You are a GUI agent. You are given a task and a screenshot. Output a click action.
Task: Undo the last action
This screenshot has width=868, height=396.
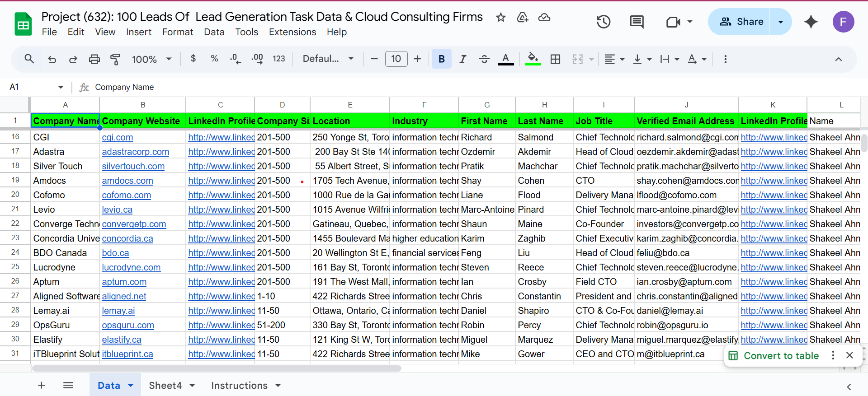52,59
